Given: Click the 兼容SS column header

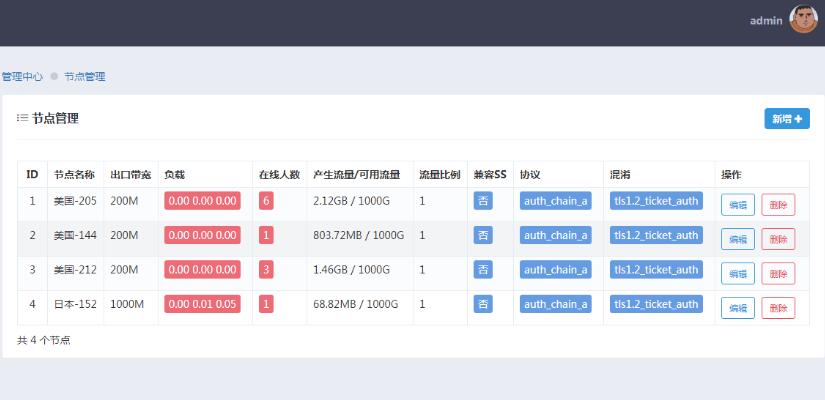Looking at the screenshot, I should [490, 175].
